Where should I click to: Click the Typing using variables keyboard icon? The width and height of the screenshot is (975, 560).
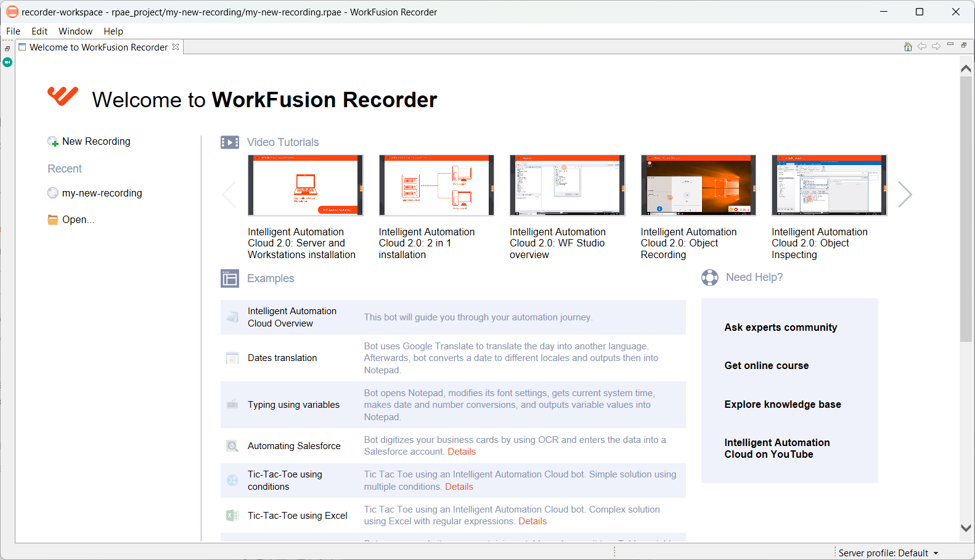[x=232, y=405]
